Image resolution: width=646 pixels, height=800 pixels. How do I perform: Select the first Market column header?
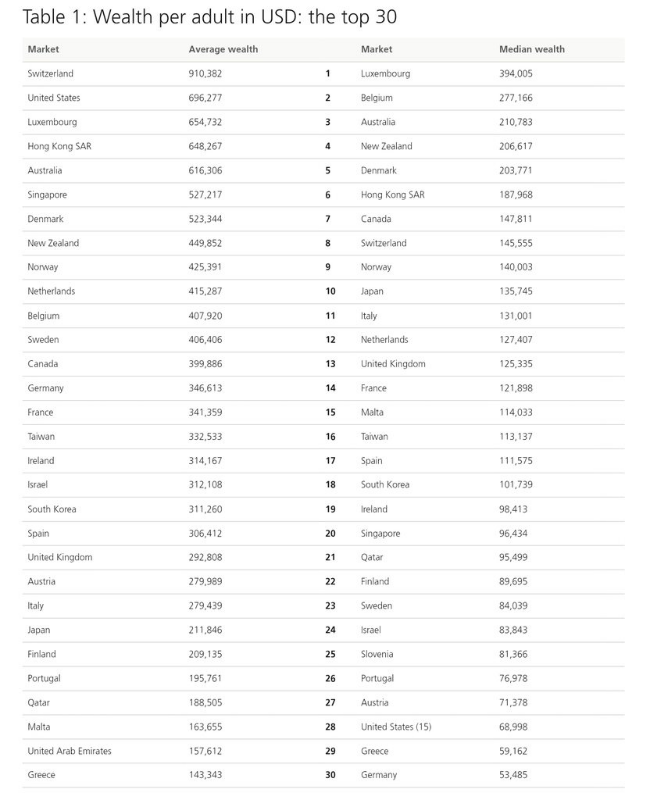[43, 49]
